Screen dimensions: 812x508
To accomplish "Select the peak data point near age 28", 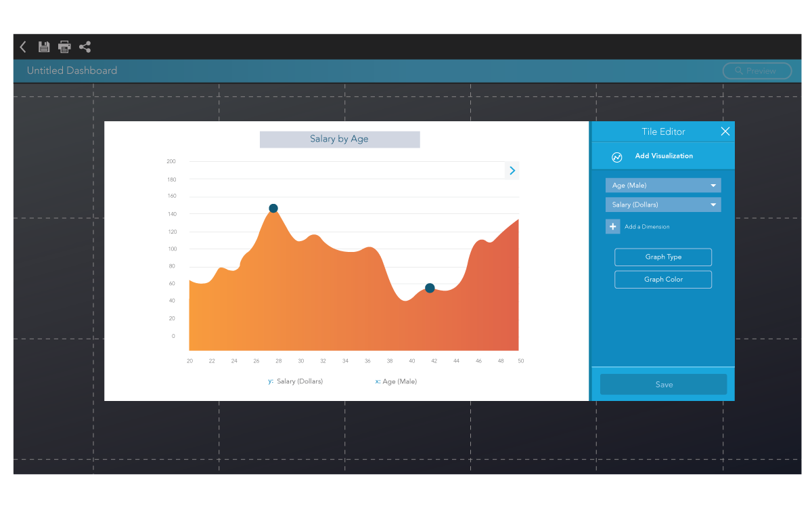I will [273, 209].
